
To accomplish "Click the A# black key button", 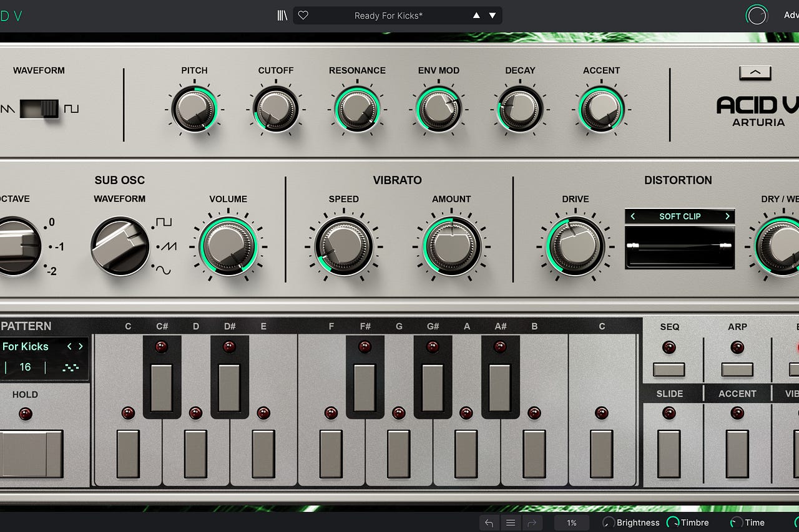I will pyautogui.click(x=499, y=388).
